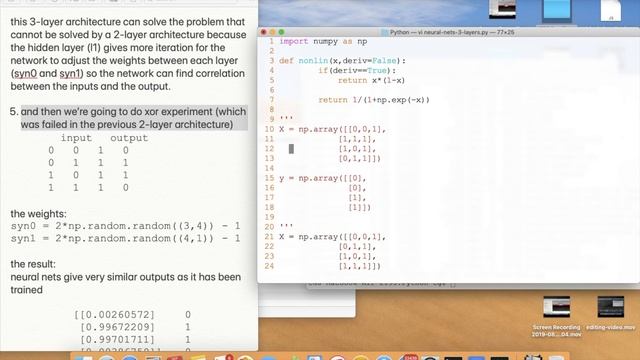Click '[1]])' on line 18
640x360 pixels.
click(359, 208)
